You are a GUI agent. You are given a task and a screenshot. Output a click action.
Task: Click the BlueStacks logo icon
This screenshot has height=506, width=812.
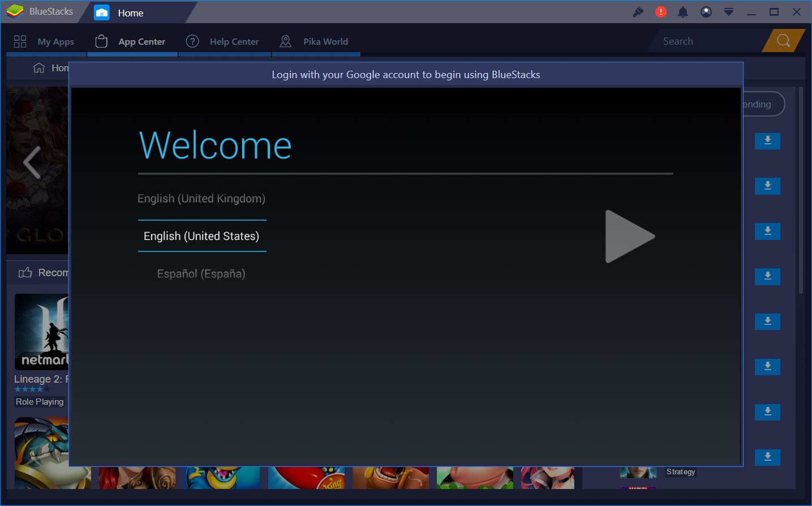click(x=15, y=11)
